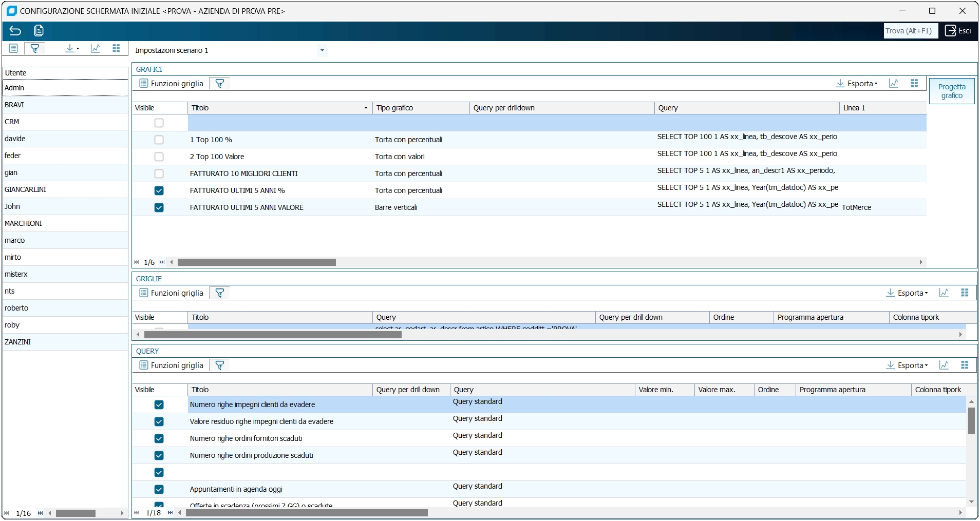Image resolution: width=980 pixels, height=521 pixels.
Task: Enable visibility for 1 Top 100 % chart
Action: pyautogui.click(x=159, y=140)
